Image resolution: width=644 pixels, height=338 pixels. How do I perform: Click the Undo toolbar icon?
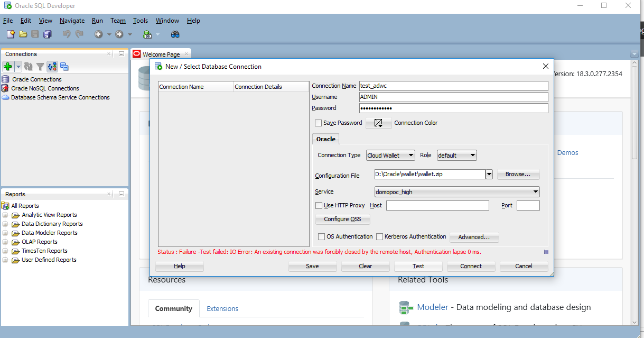click(67, 34)
